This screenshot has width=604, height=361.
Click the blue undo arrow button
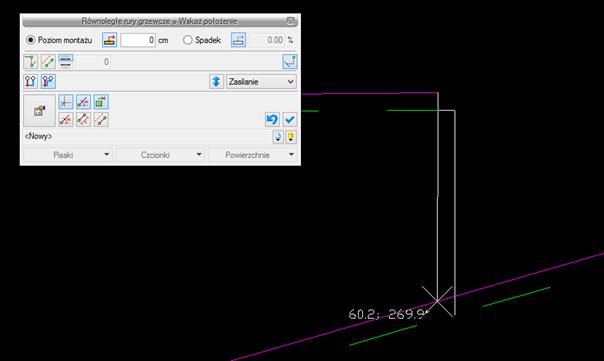click(272, 119)
